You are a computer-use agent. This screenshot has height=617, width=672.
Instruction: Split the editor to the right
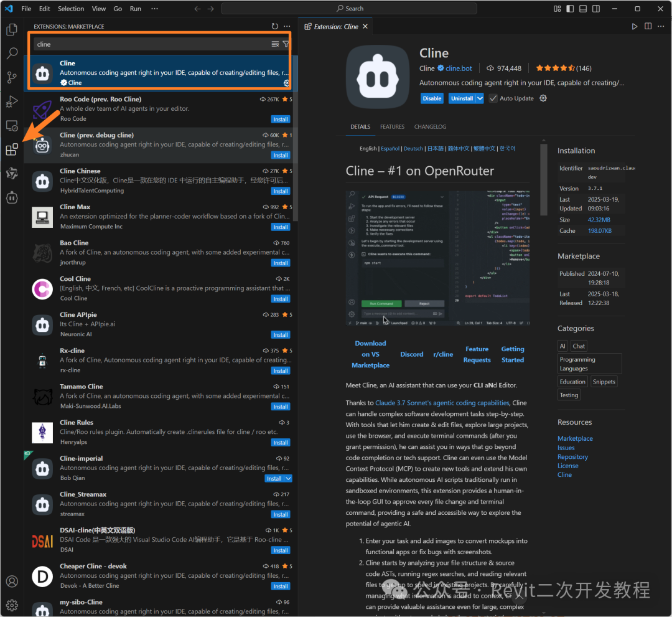648,27
